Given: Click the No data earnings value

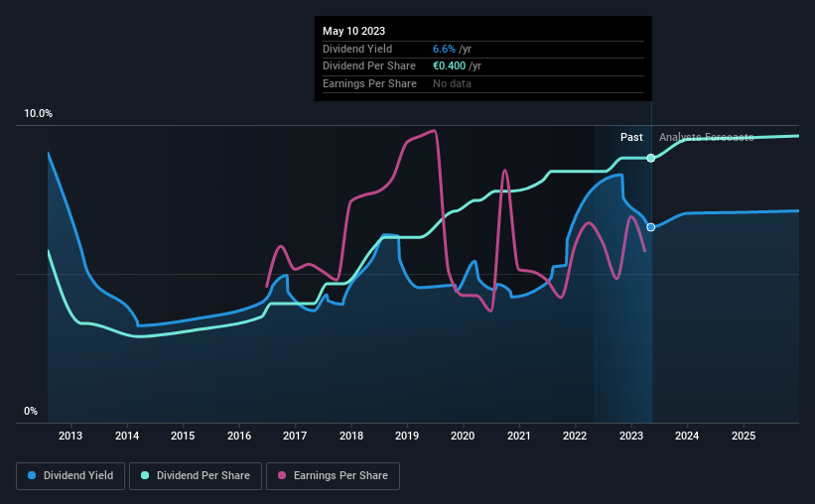Looking at the screenshot, I should tap(453, 83).
